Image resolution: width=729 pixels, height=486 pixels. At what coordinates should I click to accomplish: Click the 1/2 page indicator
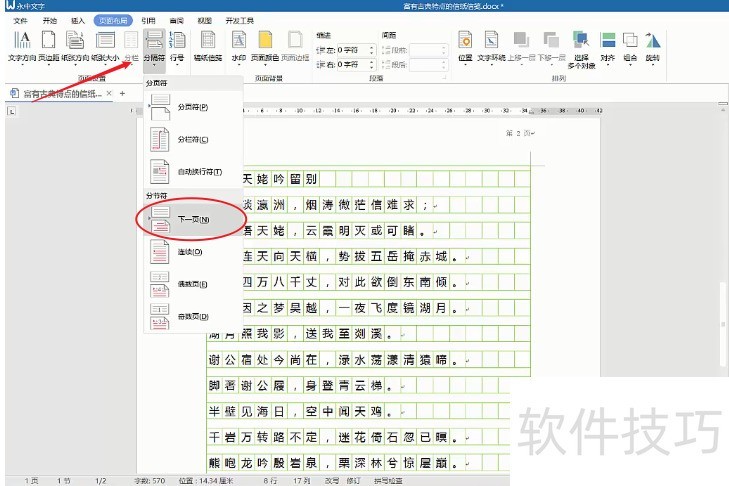pos(101,480)
